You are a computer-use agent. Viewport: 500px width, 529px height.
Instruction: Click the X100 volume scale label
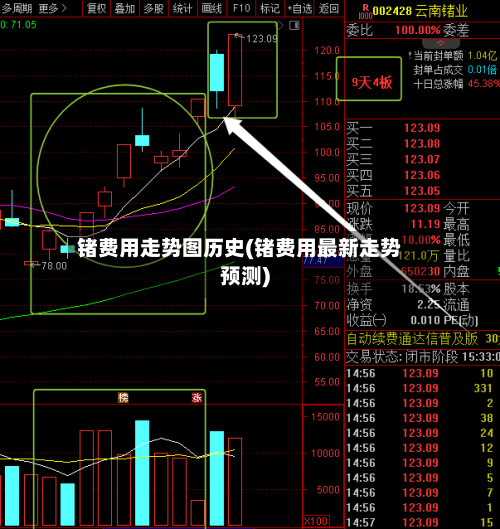coord(316,521)
